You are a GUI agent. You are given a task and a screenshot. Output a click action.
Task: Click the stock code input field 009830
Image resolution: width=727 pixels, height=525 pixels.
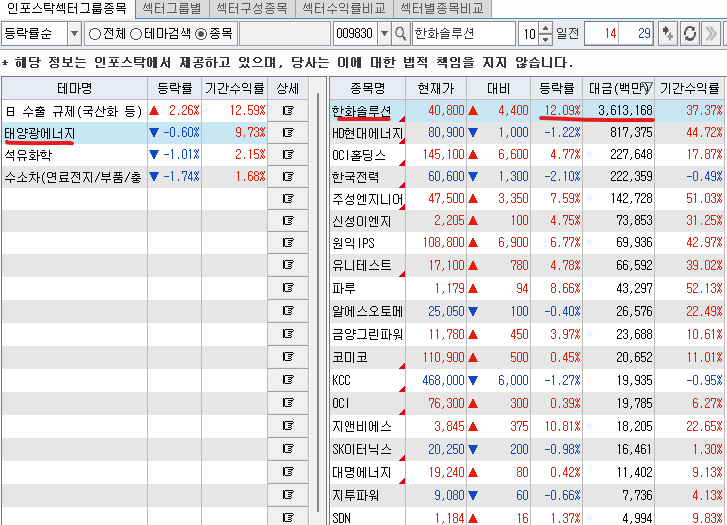pyautogui.click(x=355, y=33)
